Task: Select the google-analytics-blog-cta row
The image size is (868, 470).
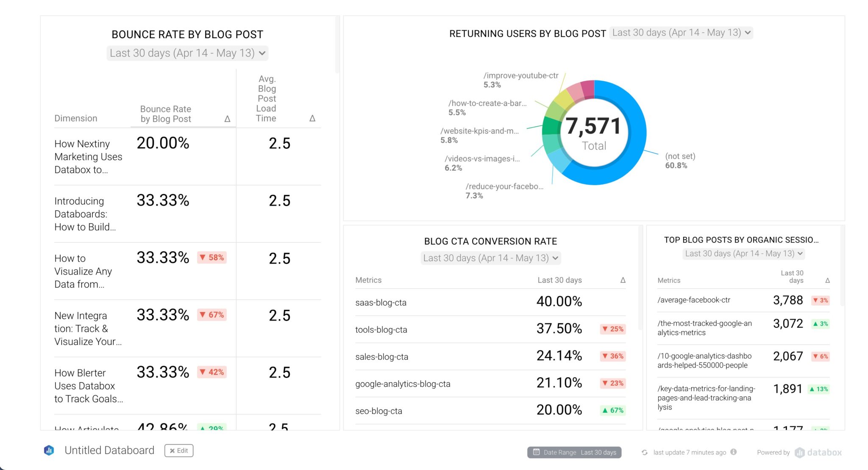Action: 490,384
